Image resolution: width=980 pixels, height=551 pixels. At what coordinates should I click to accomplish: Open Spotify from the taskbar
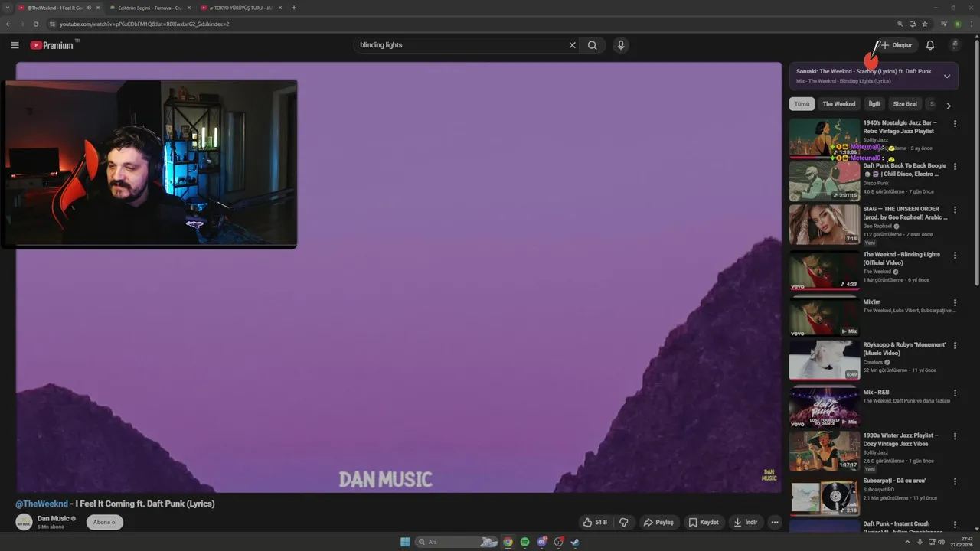point(525,542)
